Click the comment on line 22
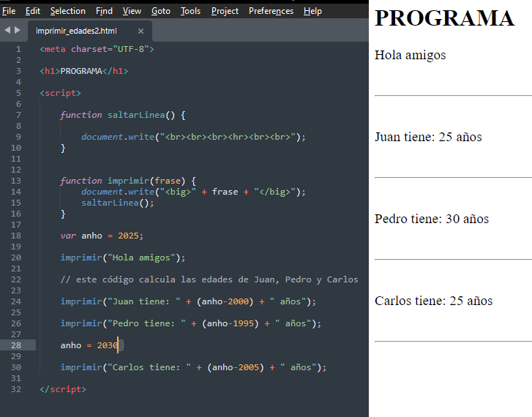Viewport: 532px width, 417px height. click(209, 280)
